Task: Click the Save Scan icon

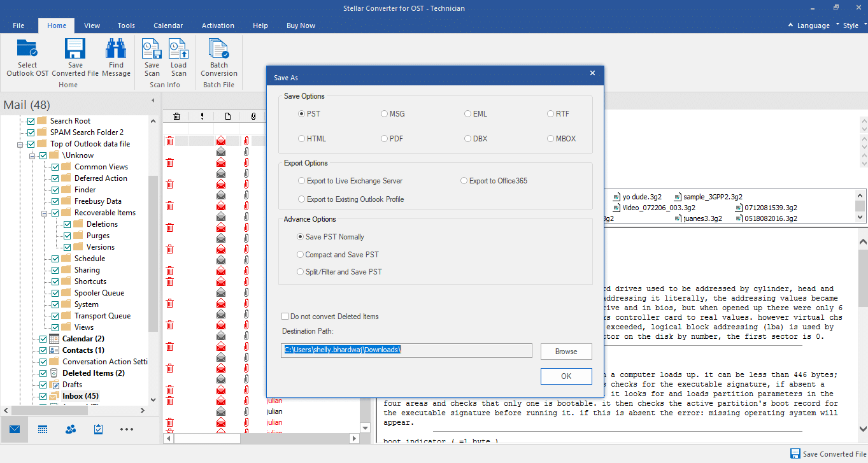Action: [x=152, y=49]
